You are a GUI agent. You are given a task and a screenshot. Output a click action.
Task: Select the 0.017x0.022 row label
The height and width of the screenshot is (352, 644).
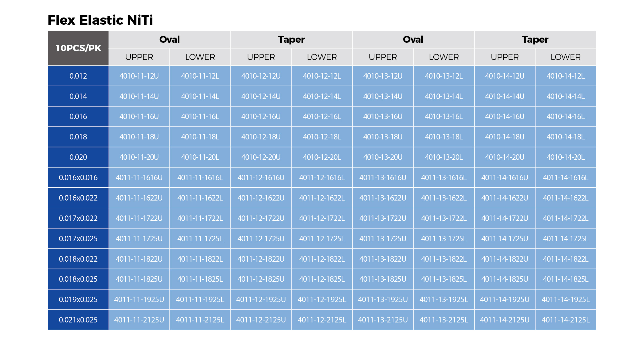pyautogui.click(x=78, y=218)
